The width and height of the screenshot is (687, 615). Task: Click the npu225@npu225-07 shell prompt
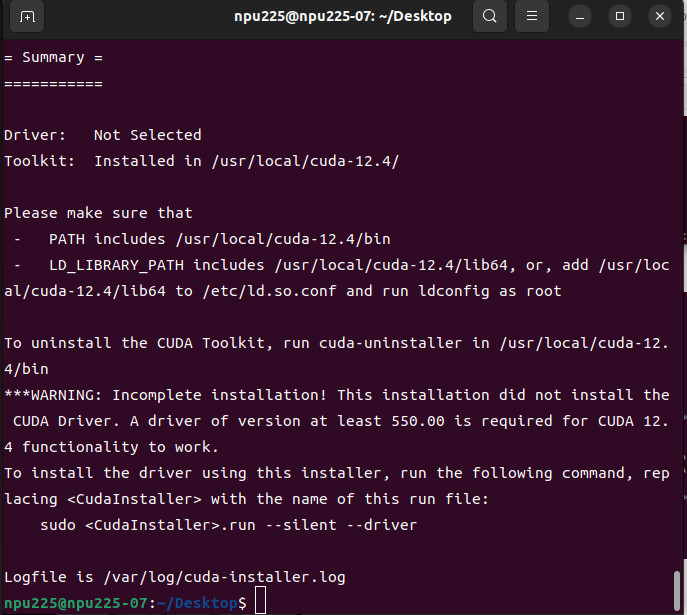click(x=125, y=603)
